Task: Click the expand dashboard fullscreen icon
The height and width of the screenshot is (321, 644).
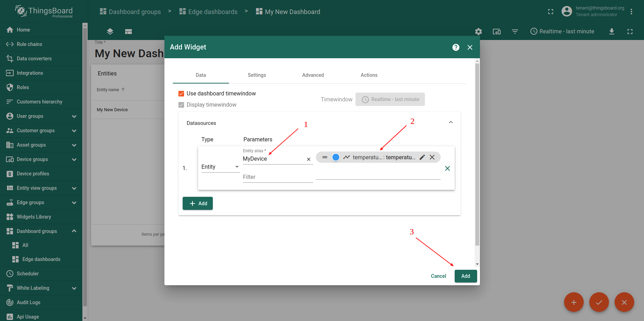Action: point(630,32)
